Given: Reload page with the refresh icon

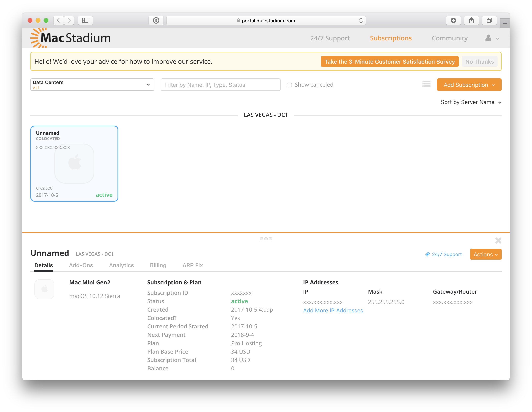Looking at the screenshot, I should pyautogui.click(x=361, y=20).
